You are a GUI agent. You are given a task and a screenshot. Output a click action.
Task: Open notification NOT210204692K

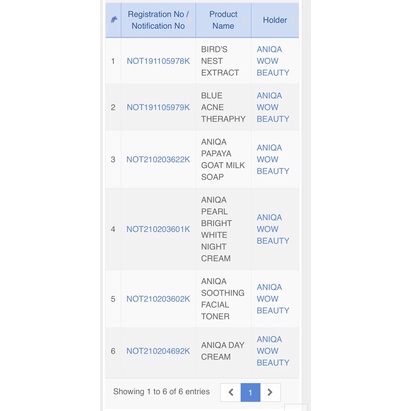point(158,351)
